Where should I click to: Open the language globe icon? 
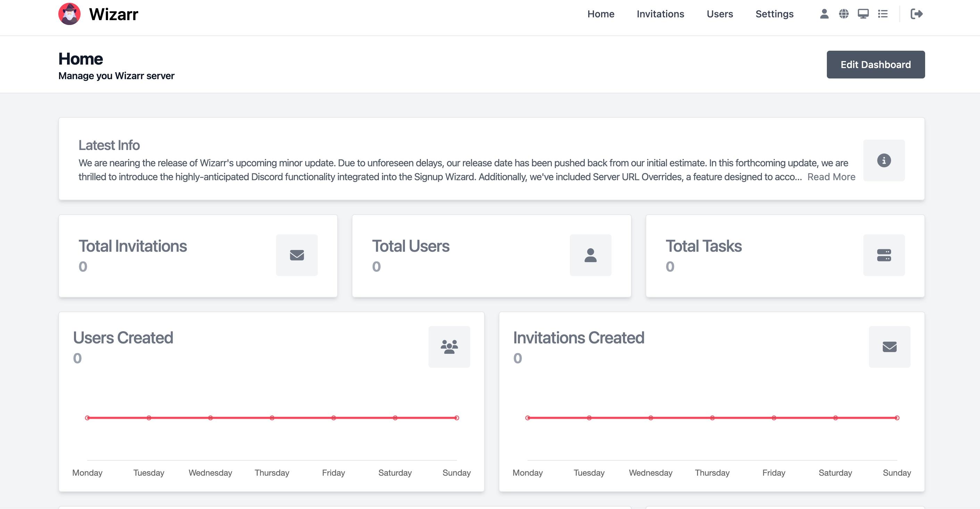pos(844,14)
